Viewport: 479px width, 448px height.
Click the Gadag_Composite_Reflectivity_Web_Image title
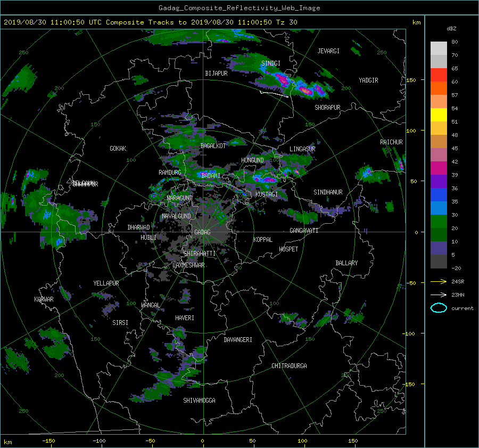240,8
